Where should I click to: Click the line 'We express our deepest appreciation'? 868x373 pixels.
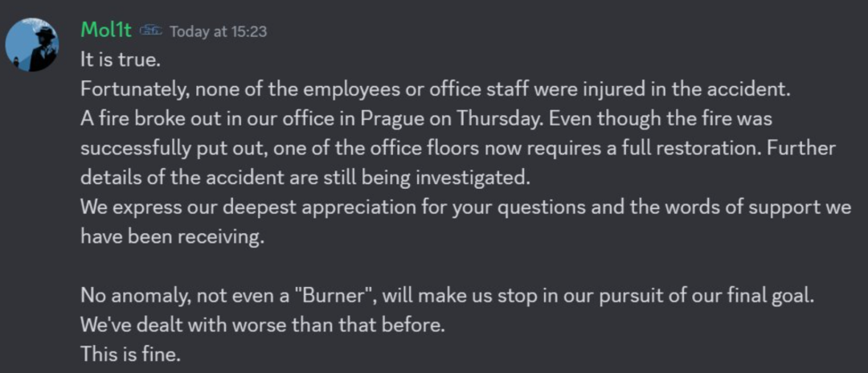point(465,207)
